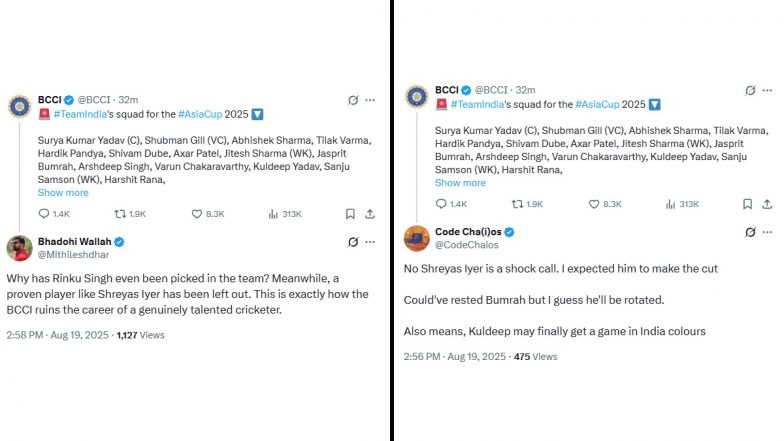Click Bhadohi Wallah's profile picture
This screenshot has height=441, width=784.
[x=20, y=248]
